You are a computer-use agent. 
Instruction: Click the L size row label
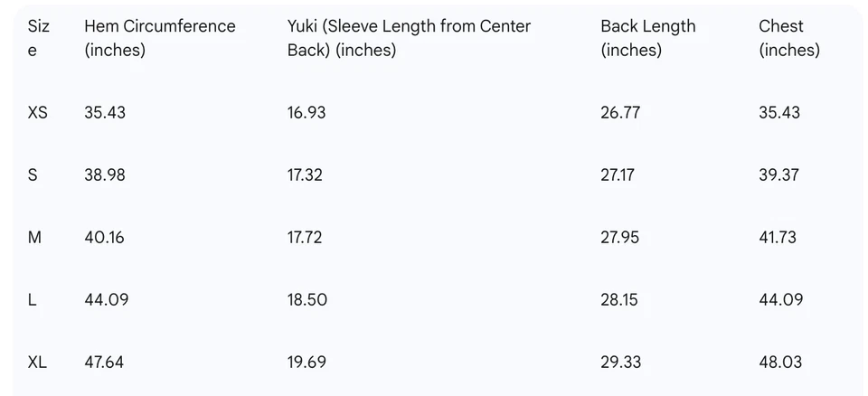[33, 300]
